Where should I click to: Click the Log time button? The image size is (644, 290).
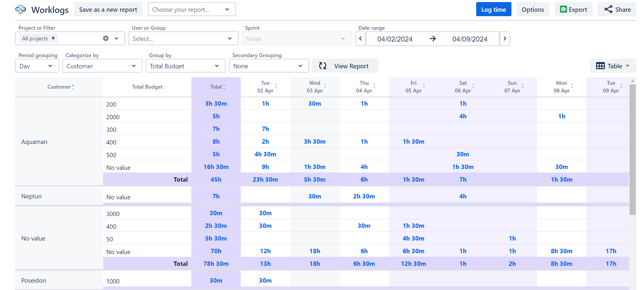(494, 9)
